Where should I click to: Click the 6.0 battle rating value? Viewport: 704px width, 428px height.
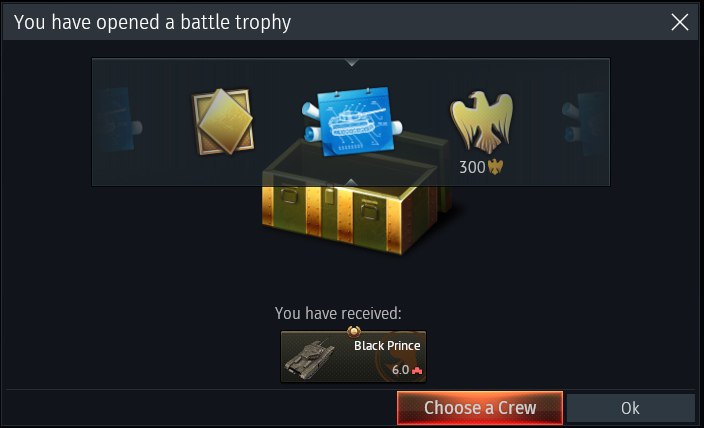(400, 370)
